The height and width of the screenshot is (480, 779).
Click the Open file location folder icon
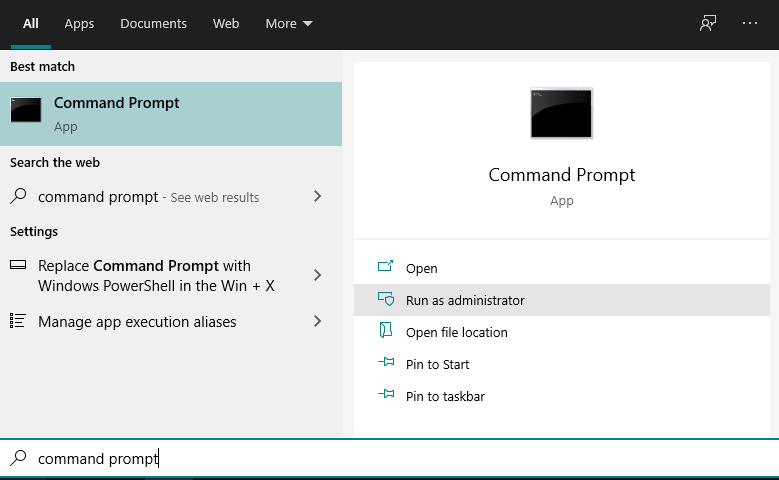tap(386, 330)
